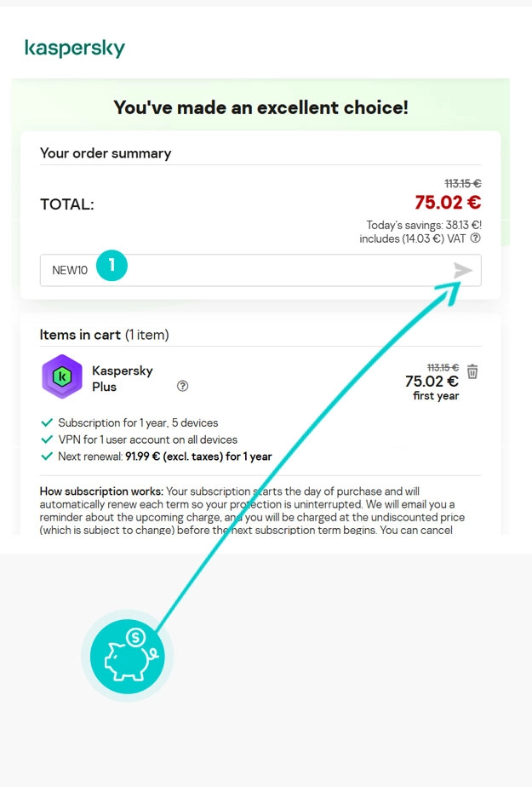Click the red 75.02 € total price
This screenshot has width=532, height=787.
448,203
